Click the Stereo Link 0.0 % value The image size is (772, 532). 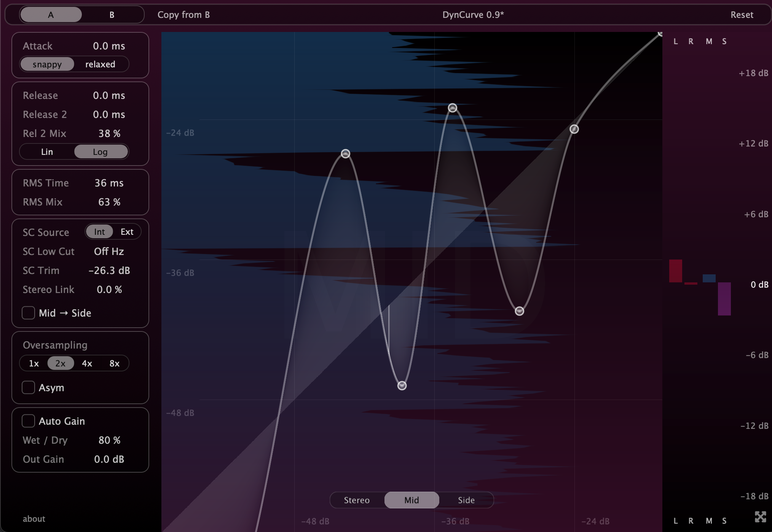pos(109,290)
